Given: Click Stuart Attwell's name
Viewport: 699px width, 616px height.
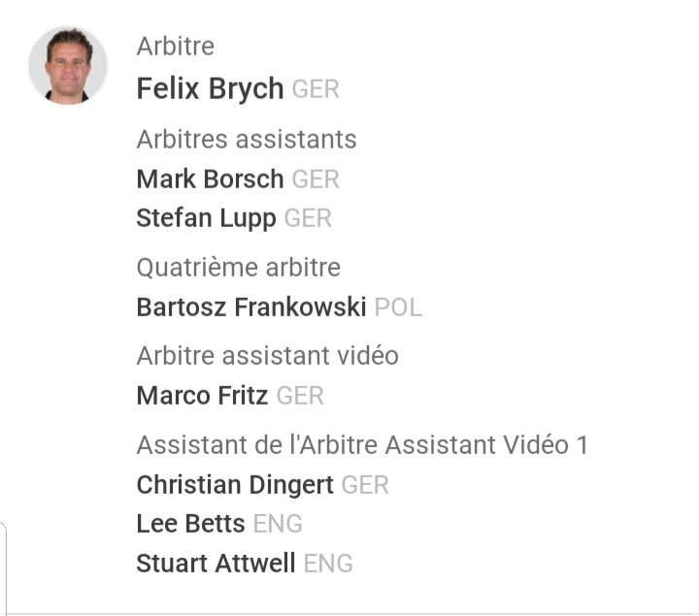Looking at the screenshot, I should pos(216,564).
